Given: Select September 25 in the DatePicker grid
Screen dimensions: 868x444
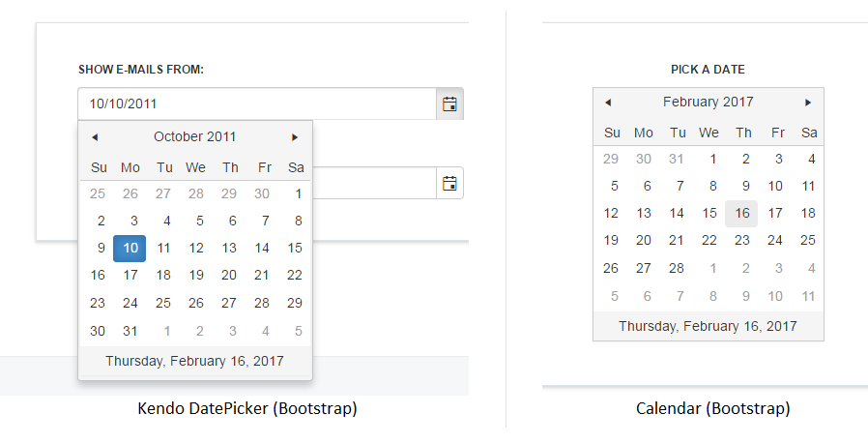Looking at the screenshot, I should tap(98, 193).
